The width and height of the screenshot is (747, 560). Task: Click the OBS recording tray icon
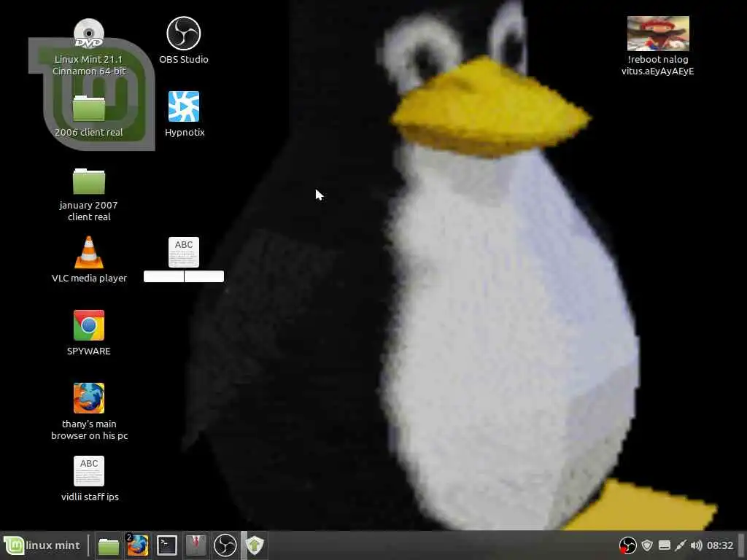point(627,545)
